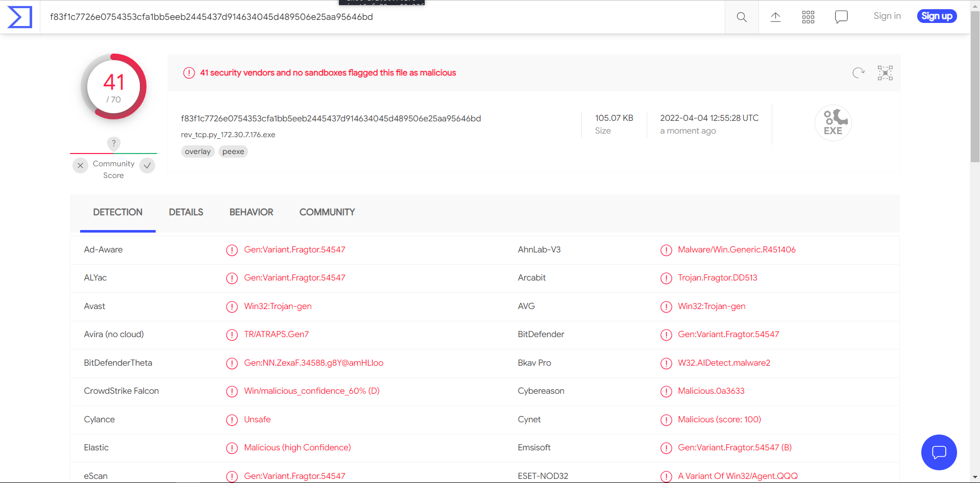
Task: Select the overlay tag
Action: pyautogui.click(x=198, y=151)
